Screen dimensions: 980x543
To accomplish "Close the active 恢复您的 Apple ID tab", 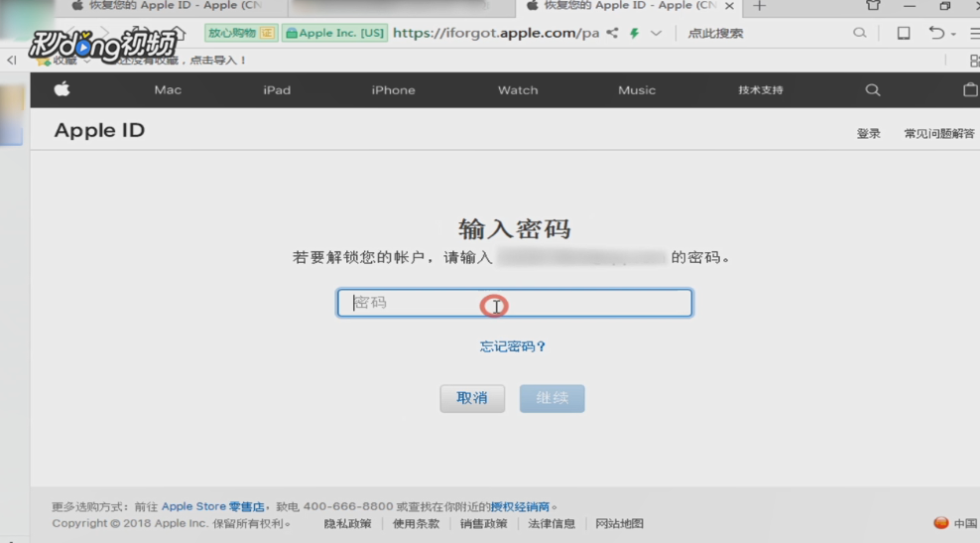I will click(x=729, y=6).
